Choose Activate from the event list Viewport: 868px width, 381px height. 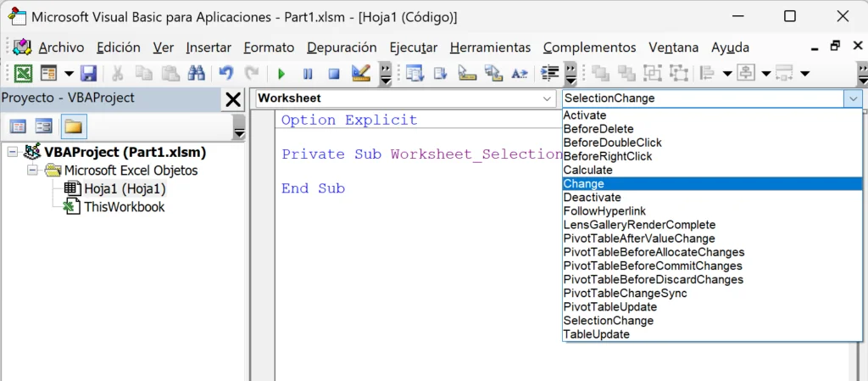[712, 115]
